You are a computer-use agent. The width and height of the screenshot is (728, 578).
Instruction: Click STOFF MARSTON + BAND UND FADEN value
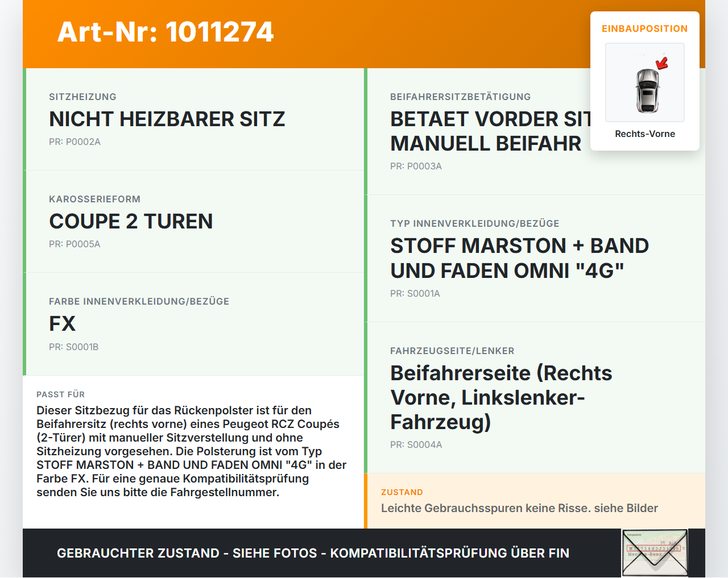[x=519, y=258]
